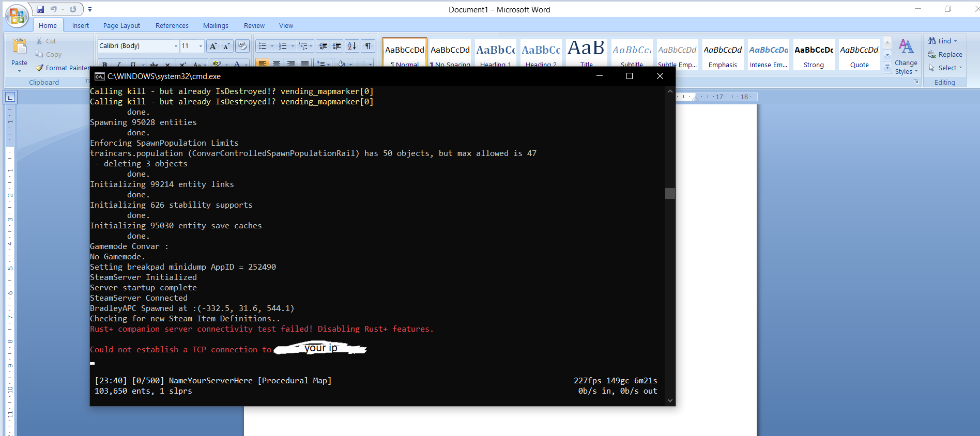Apply the Subtle Emphasis style
The height and width of the screenshot is (436, 980).
click(x=678, y=53)
